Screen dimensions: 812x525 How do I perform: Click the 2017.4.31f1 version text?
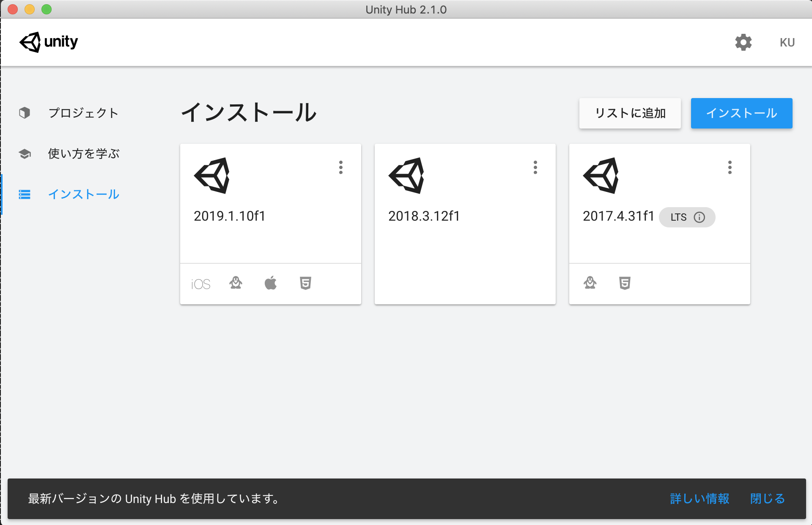pos(618,216)
